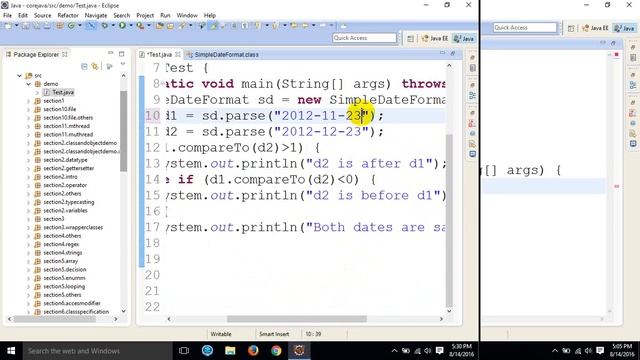Open Package Explorer View Menu triangle
The image size is (640, 360).
(122, 64)
